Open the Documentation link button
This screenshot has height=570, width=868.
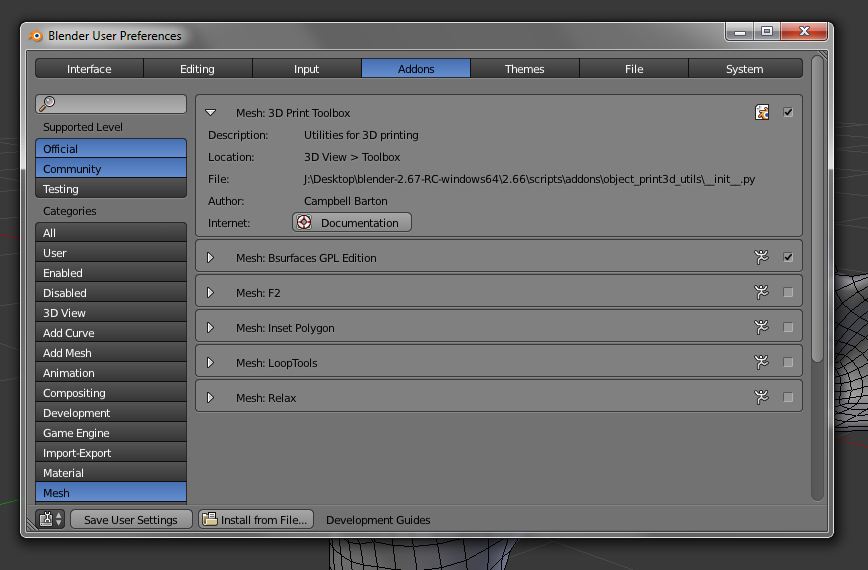[x=352, y=222]
